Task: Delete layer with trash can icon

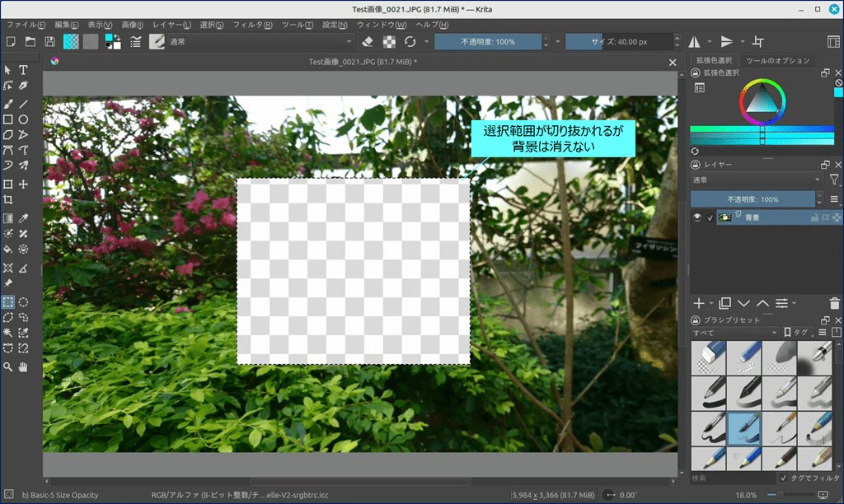Action: click(x=835, y=304)
